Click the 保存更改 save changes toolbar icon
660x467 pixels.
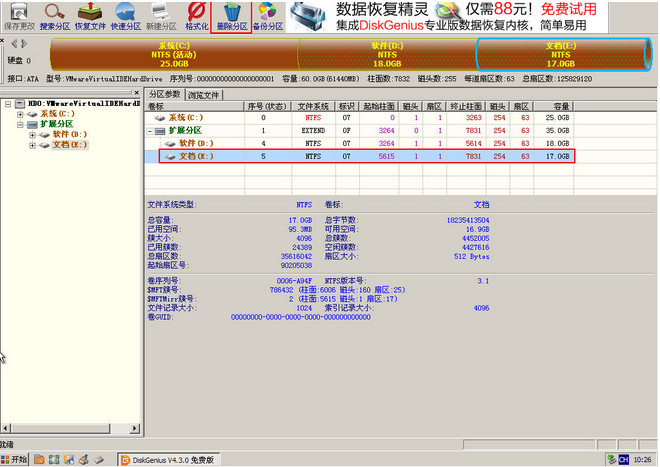point(19,17)
